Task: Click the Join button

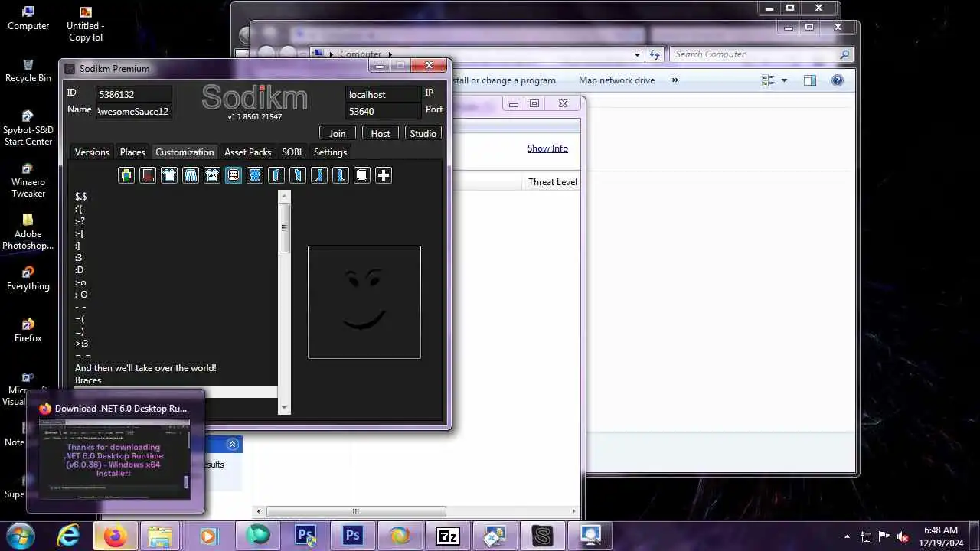Action: (x=337, y=133)
